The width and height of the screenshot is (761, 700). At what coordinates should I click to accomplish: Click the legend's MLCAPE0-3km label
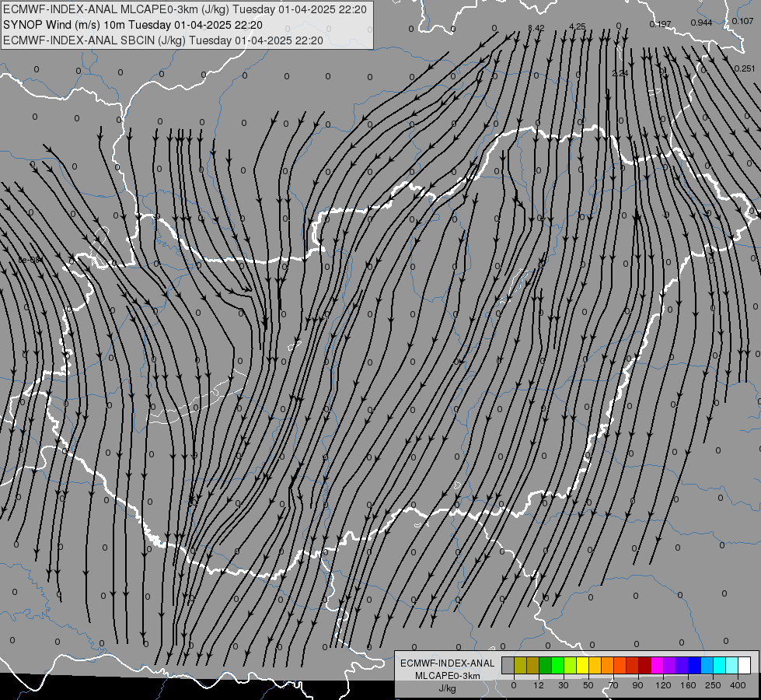coord(448,676)
